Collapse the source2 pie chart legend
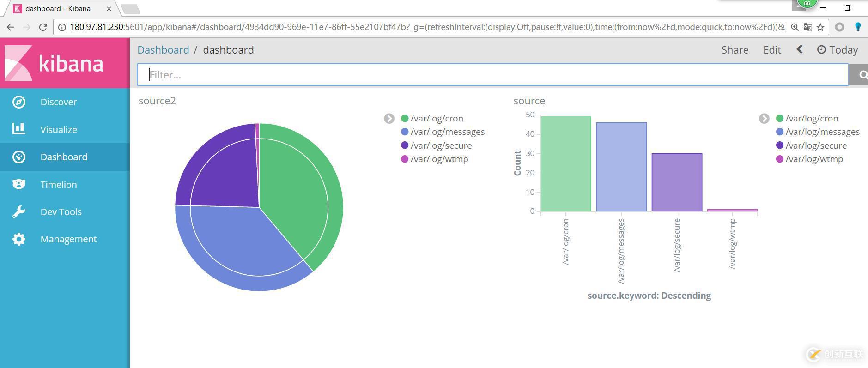This screenshot has height=368, width=868. (x=389, y=119)
